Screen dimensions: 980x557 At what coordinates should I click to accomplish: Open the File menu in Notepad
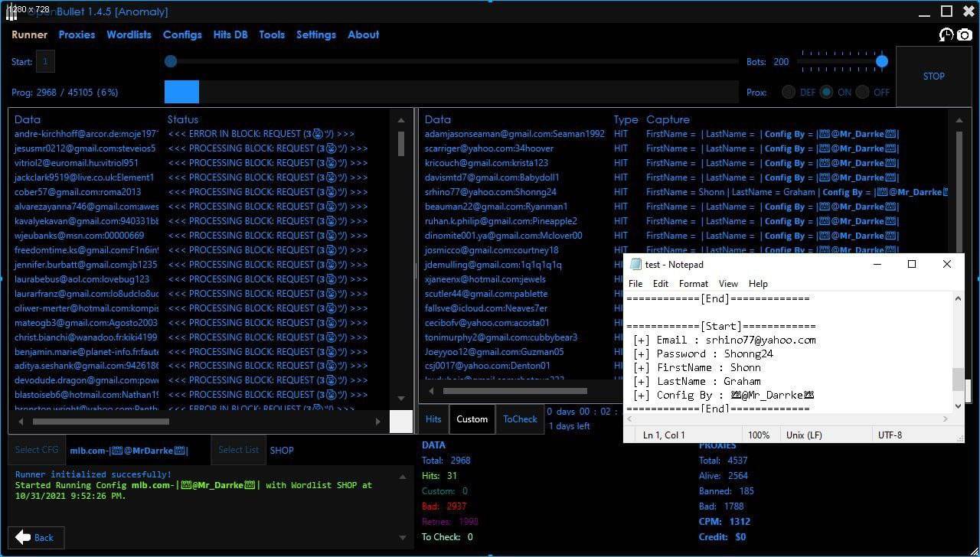click(x=635, y=283)
